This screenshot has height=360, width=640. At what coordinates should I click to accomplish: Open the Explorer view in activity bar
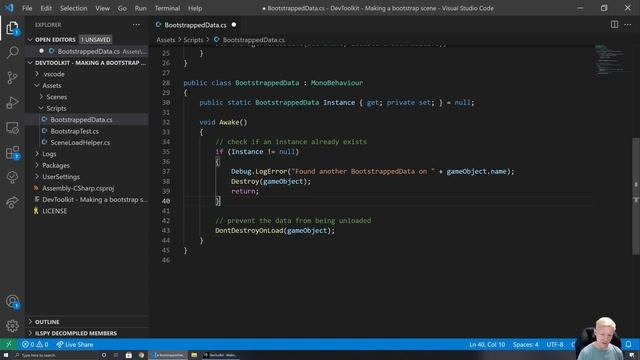coord(12,28)
